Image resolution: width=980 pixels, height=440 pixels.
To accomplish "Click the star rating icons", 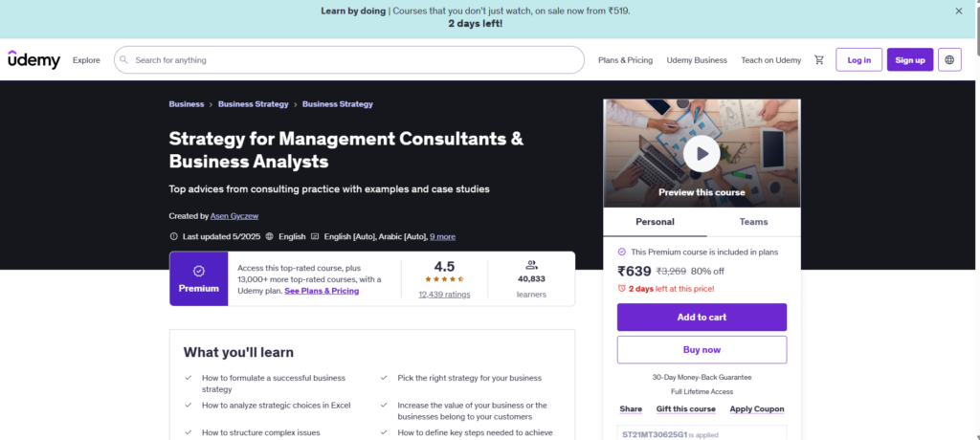I will tap(444, 279).
